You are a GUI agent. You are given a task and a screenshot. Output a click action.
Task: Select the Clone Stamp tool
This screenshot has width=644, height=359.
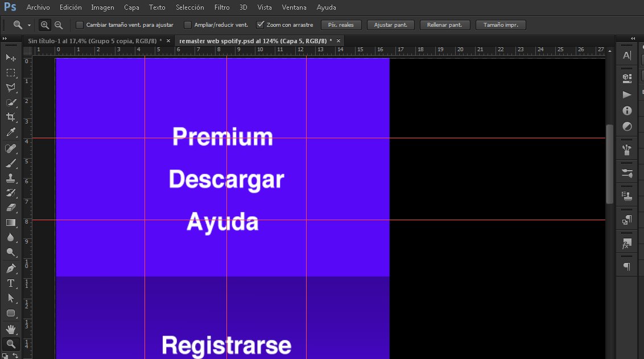[11, 178]
